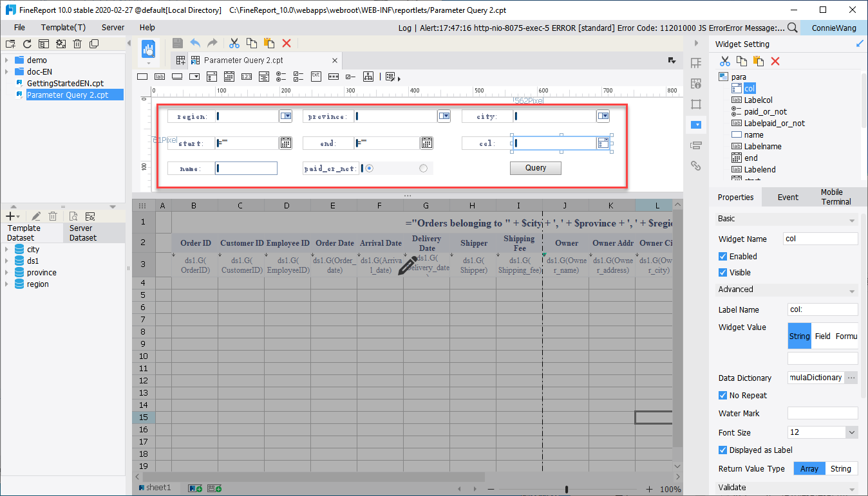Click the Water Mark input field
The width and height of the screenshot is (868, 496).
(822, 412)
